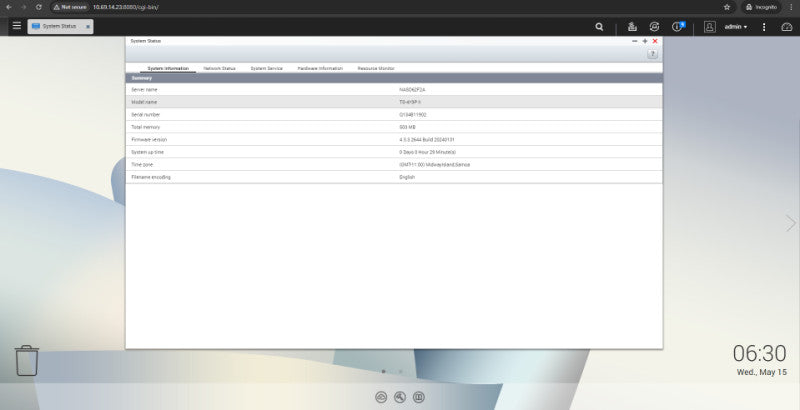Click the Midway Island, Samoa time zone value

(435, 165)
